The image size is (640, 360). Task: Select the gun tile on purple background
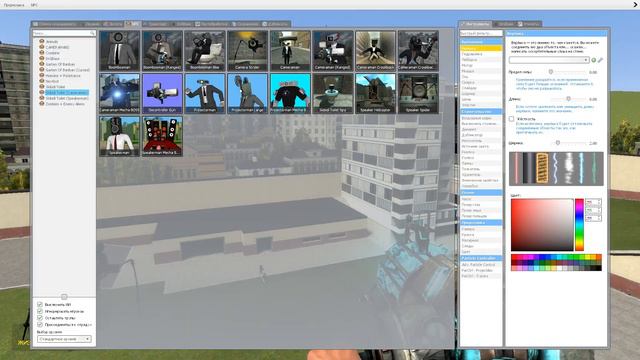[162, 93]
